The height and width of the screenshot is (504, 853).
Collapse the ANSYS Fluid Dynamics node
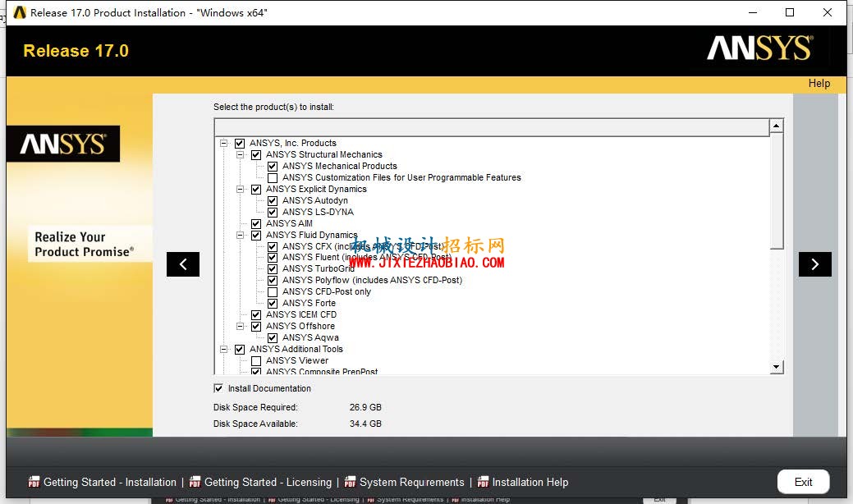click(240, 235)
